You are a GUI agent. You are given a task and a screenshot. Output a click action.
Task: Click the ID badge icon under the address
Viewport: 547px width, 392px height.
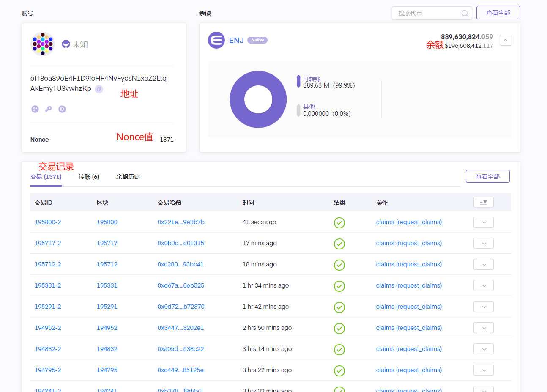(x=62, y=109)
